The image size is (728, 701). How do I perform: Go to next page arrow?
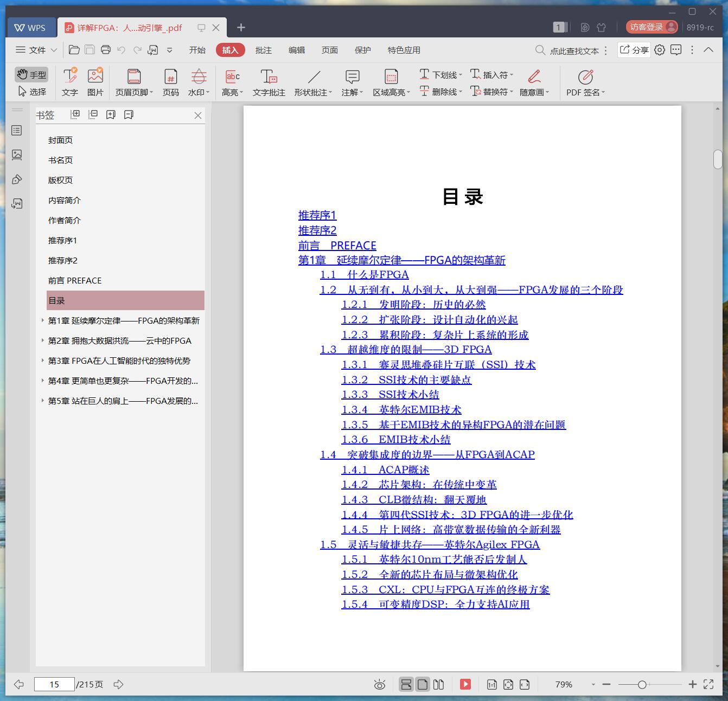(119, 684)
